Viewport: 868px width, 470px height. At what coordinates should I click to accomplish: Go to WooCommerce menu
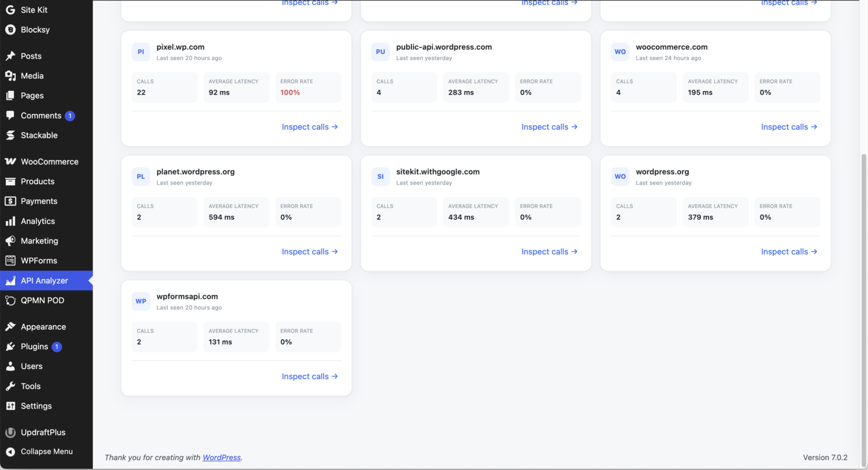pyautogui.click(x=46, y=162)
